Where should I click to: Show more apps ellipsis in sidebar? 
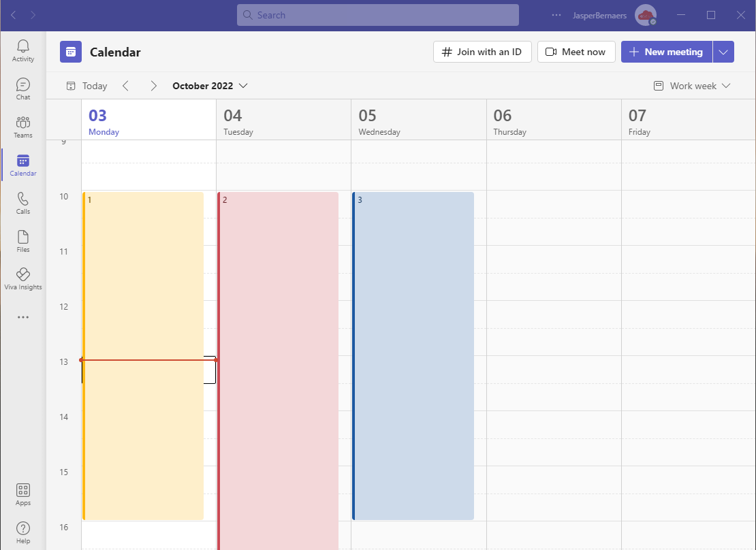[x=23, y=317]
